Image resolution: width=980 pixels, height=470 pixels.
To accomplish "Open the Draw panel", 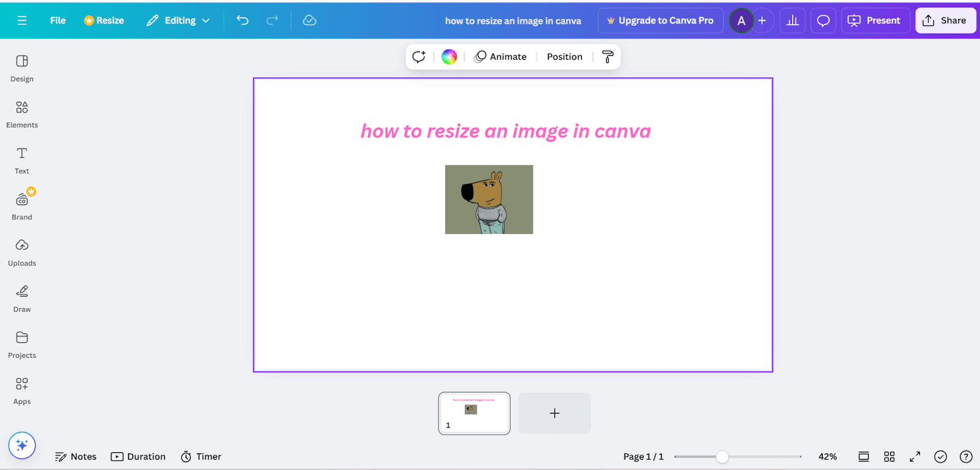I will 22,298.
